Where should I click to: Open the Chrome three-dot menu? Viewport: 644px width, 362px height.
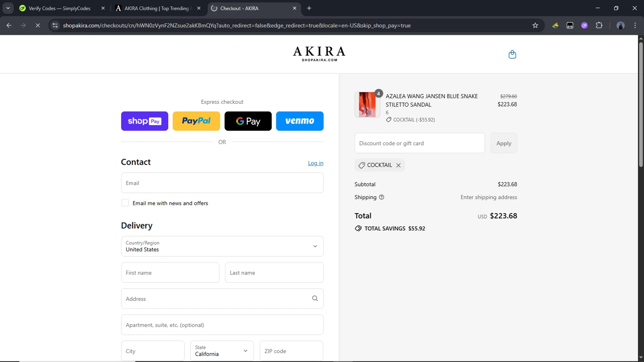635,25
